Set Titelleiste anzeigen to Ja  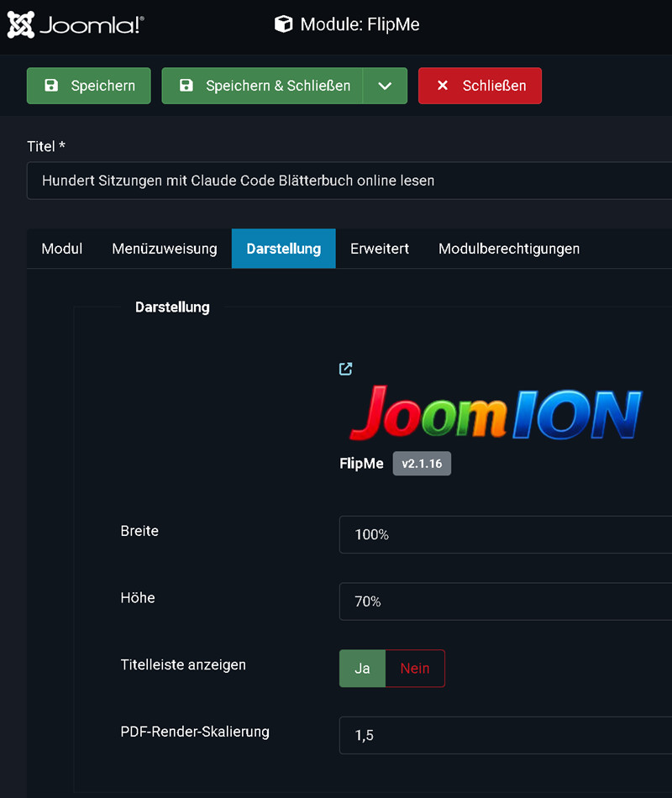(362, 669)
